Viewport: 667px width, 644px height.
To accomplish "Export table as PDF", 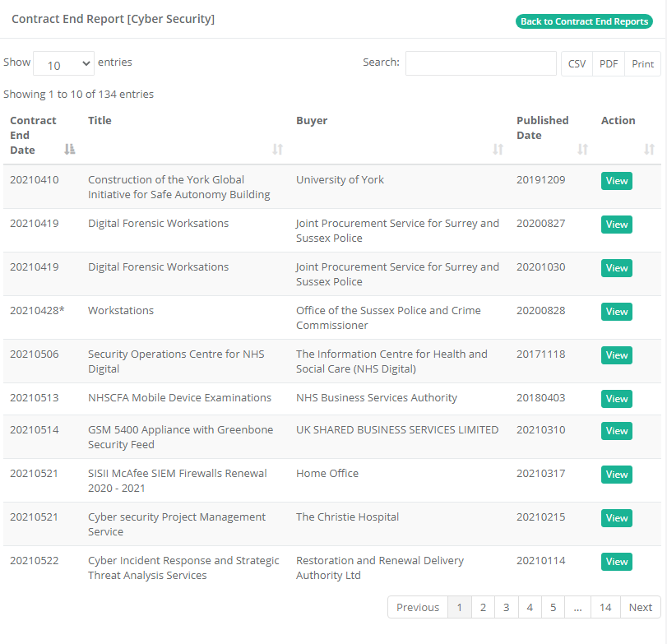I will tap(609, 64).
